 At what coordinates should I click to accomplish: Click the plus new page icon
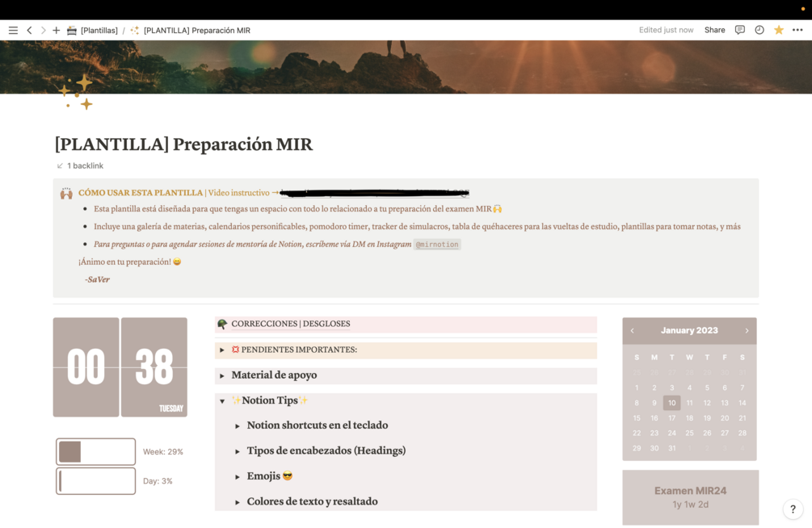click(57, 31)
